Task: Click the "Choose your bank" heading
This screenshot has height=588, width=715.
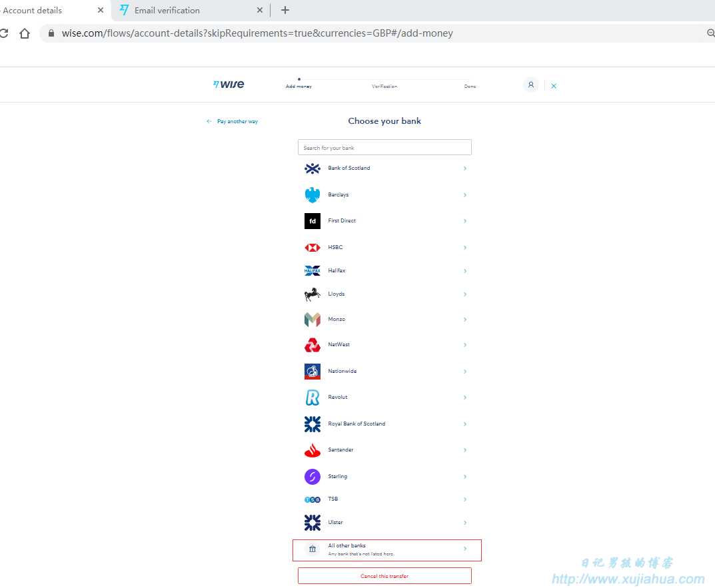Action: tap(385, 121)
